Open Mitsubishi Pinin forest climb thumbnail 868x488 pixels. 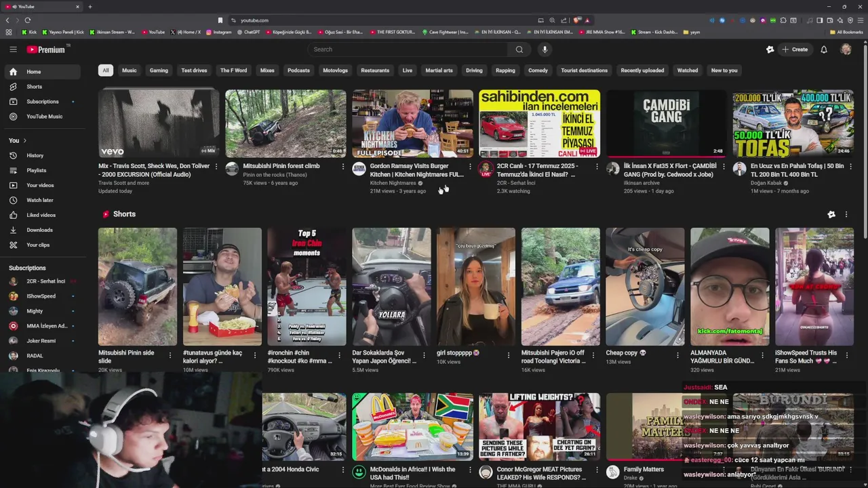click(x=285, y=123)
